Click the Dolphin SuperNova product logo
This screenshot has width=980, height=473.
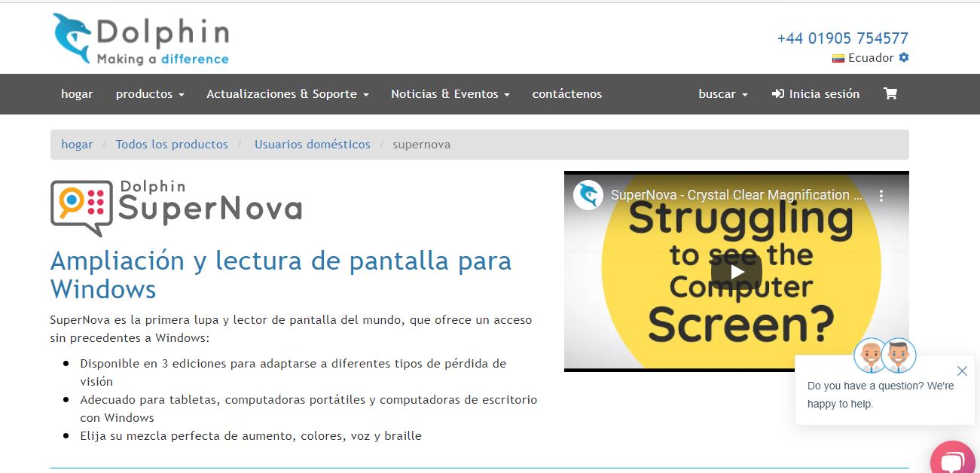tap(176, 207)
